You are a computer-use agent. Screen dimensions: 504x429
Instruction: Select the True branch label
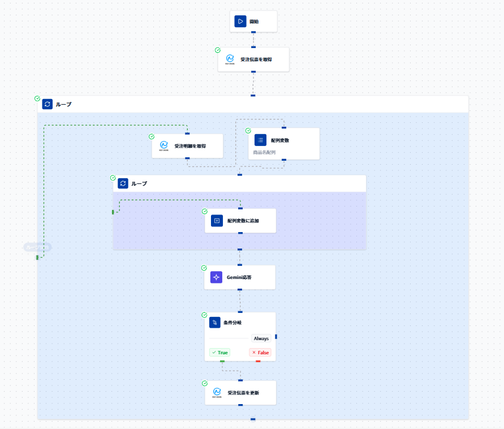[x=220, y=353]
